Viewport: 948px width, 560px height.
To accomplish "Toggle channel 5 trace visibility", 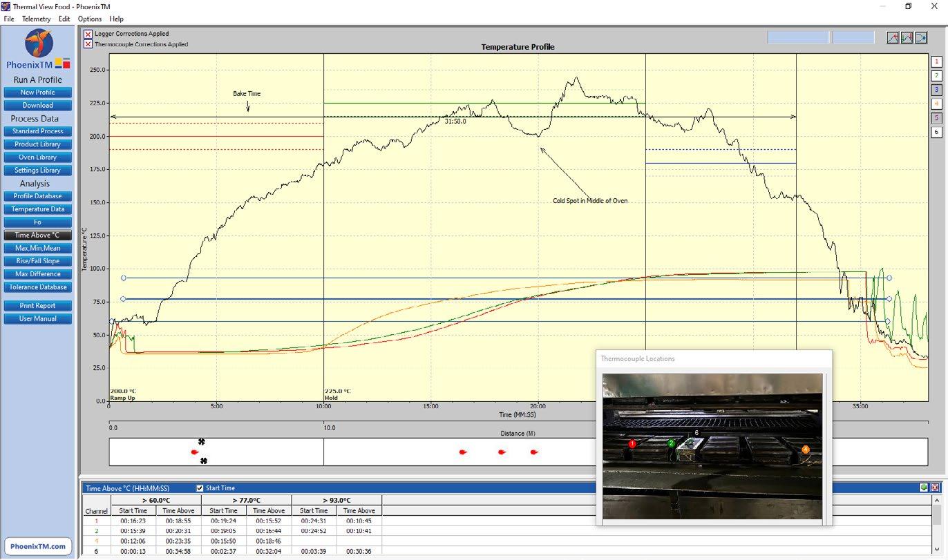I will point(936,117).
